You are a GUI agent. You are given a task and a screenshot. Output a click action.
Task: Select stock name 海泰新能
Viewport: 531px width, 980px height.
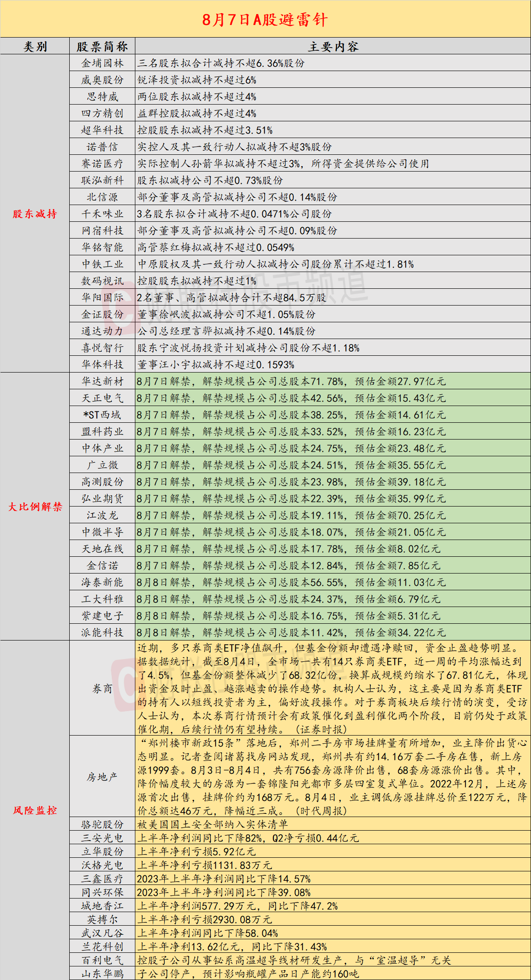(x=102, y=582)
